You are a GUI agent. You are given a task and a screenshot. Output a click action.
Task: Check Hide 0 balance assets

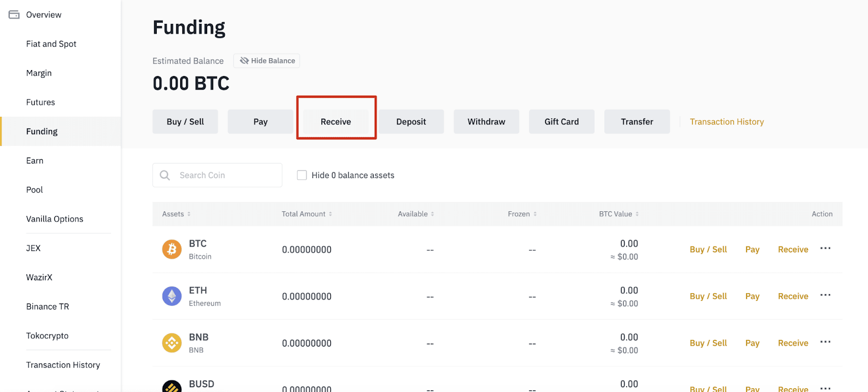click(302, 175)
